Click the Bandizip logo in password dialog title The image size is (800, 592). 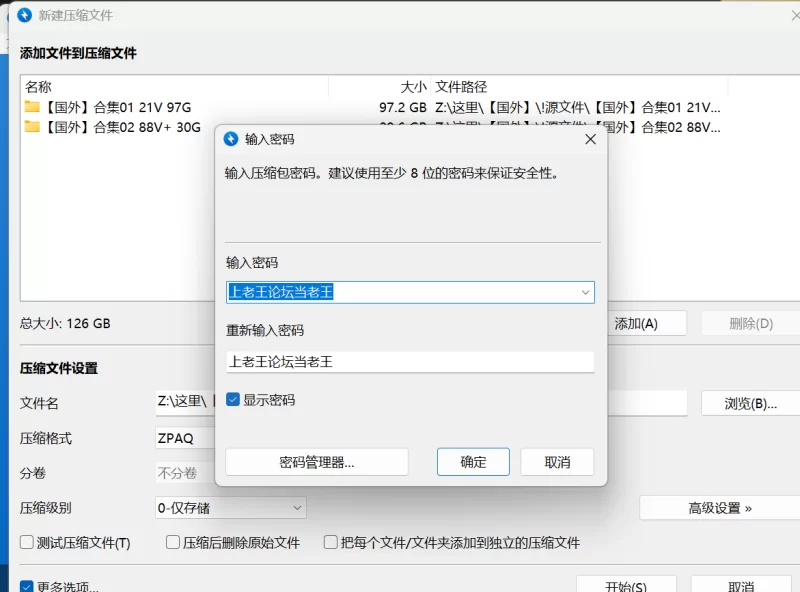point(231,139)
